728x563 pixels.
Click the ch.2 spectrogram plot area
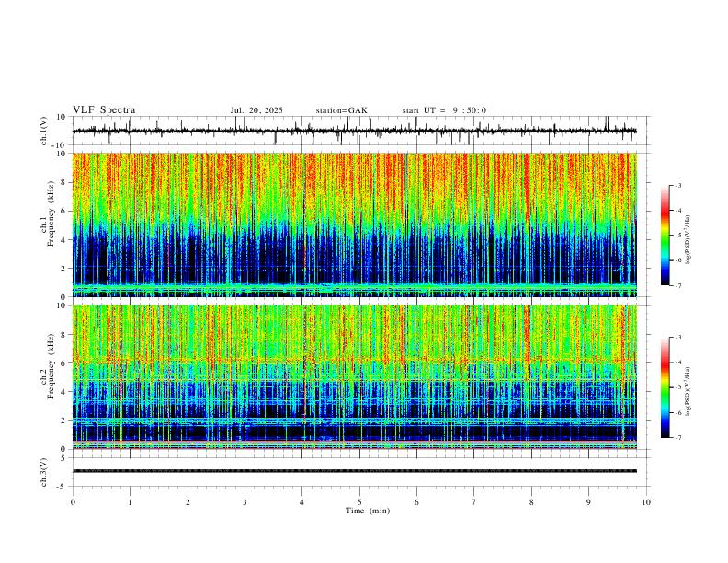[355, 377]
